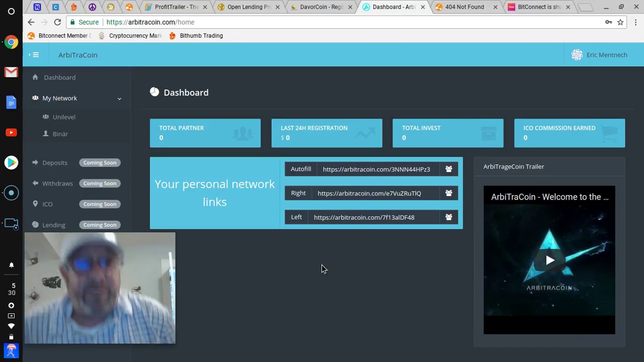The height and width of the screenshot is (362, 644).
Task: Open Google Docs from the shelf
Action: pos(11,103)
